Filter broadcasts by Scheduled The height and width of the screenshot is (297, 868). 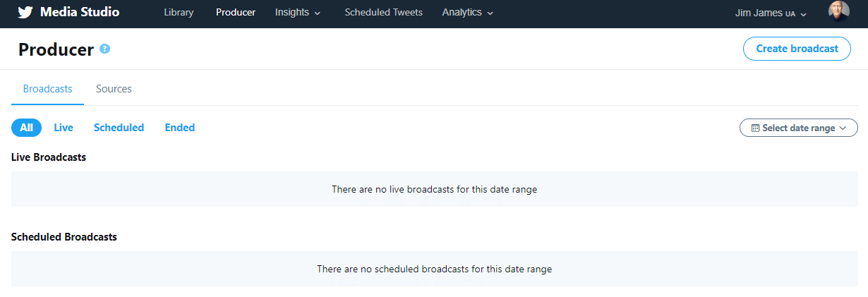(x=119, y=128)
